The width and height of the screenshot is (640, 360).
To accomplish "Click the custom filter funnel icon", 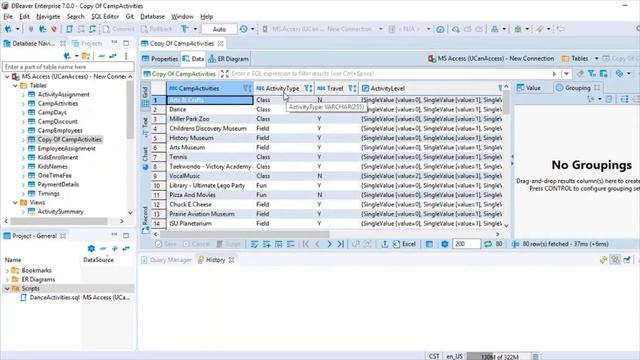I will pyautogui.click(x=592, y=74).
